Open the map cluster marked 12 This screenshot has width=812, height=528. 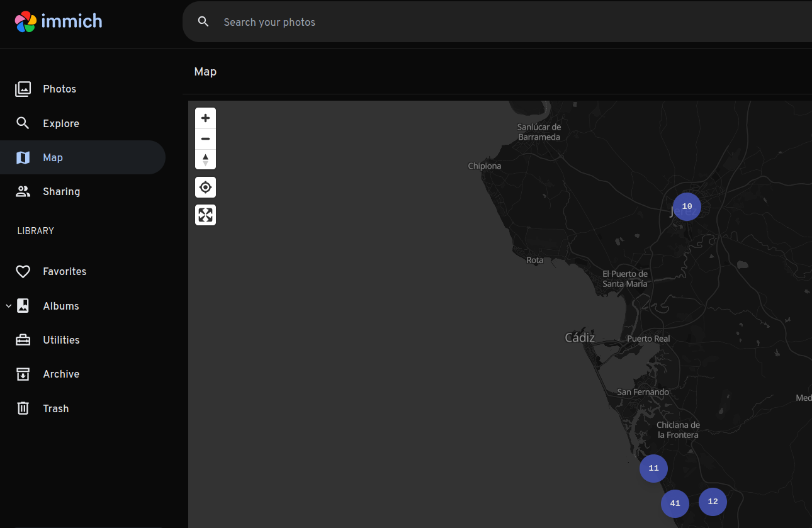click(713, 502)
